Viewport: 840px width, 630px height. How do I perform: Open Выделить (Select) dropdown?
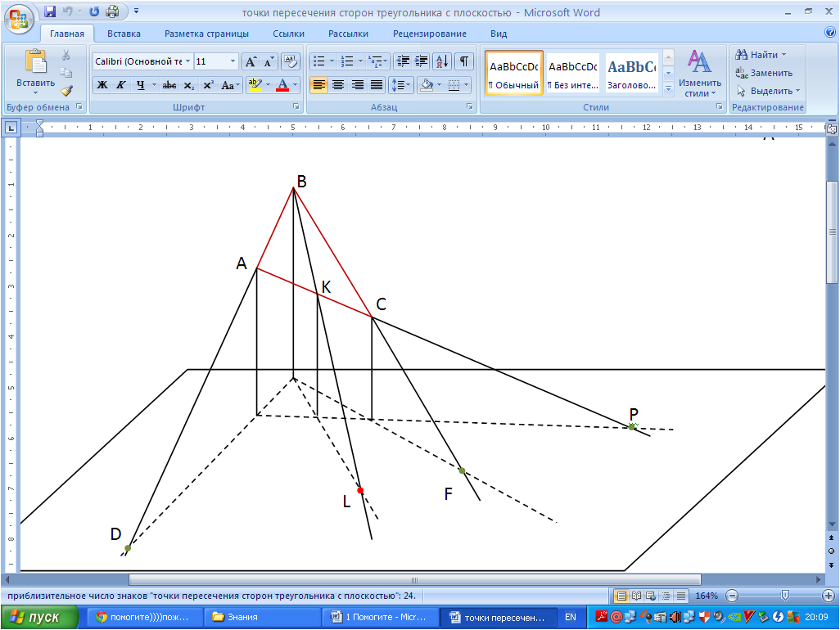(x=768, y=91)
